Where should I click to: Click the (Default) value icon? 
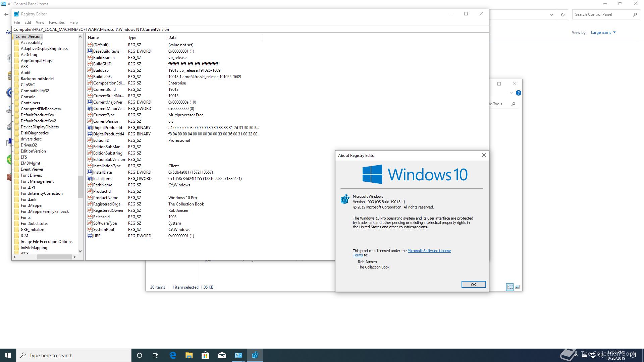pos(90,45)
